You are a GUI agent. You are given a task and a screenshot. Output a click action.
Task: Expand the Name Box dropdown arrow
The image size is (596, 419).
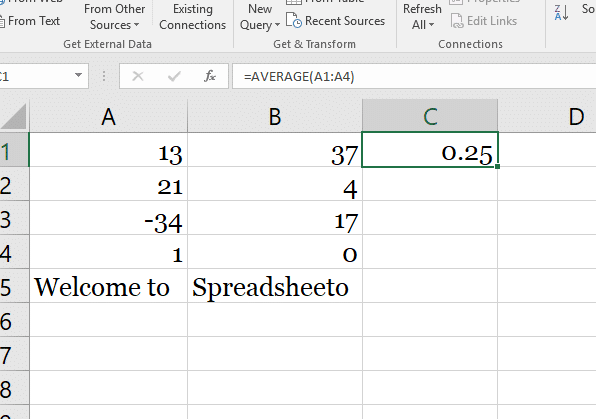pos(78,75)
